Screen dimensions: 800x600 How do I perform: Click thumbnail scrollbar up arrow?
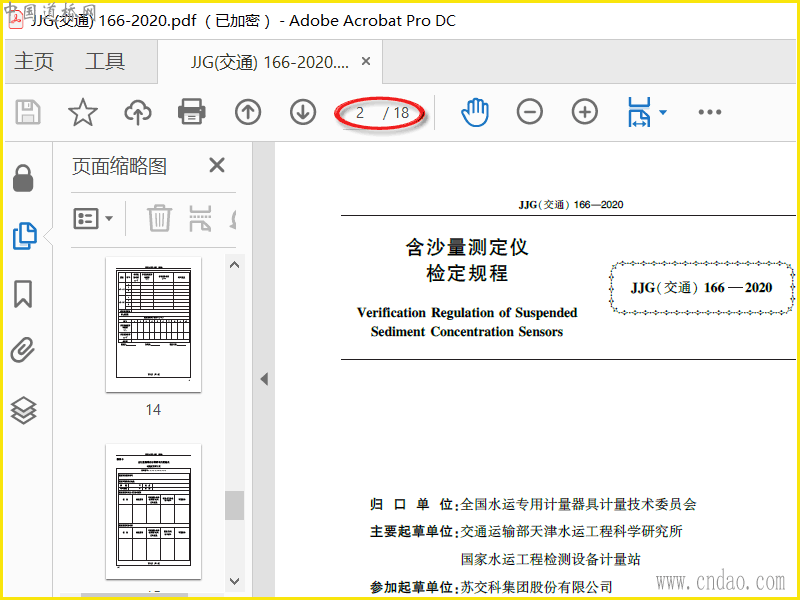tap(235, 265)
